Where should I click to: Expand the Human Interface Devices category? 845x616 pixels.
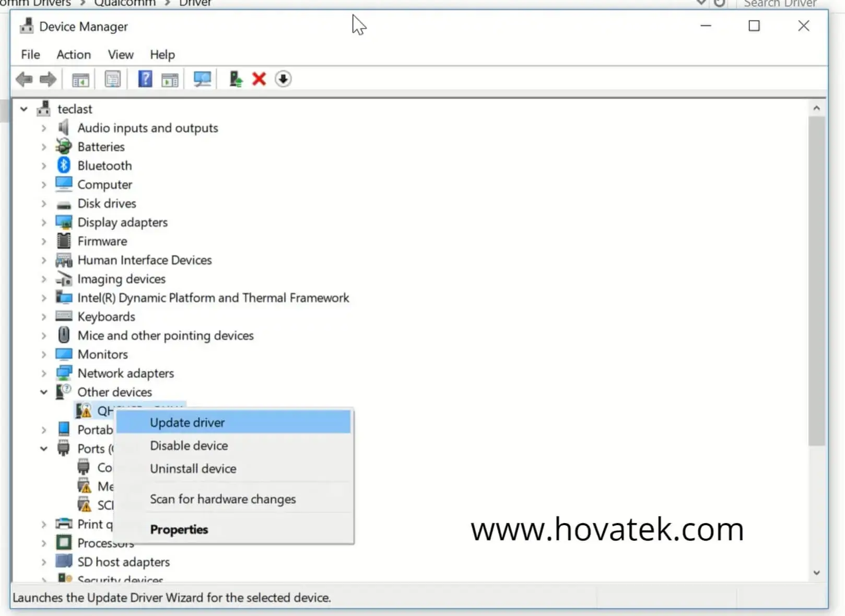point(44,259)
